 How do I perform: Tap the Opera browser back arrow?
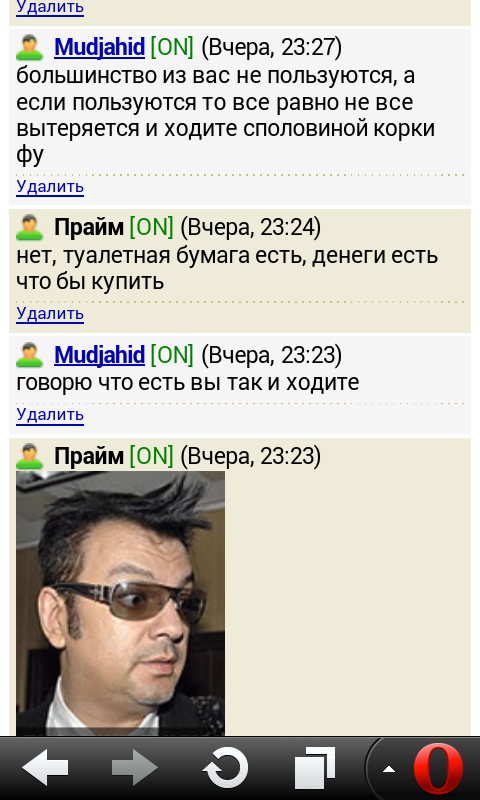tap(45, 768)
